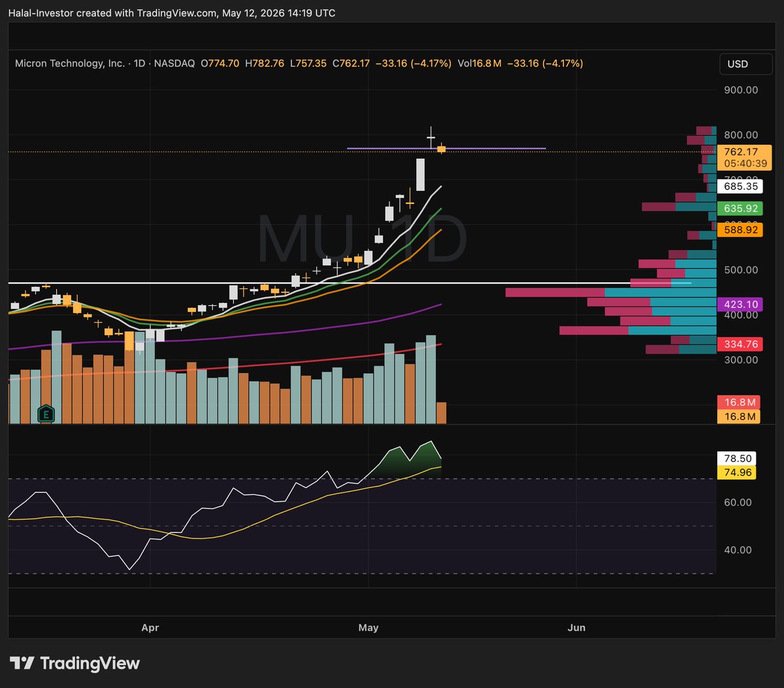The width and height of the screenshot is (784, 688).
Task: Click the L757.35 low value
Action: coord(308,63)
